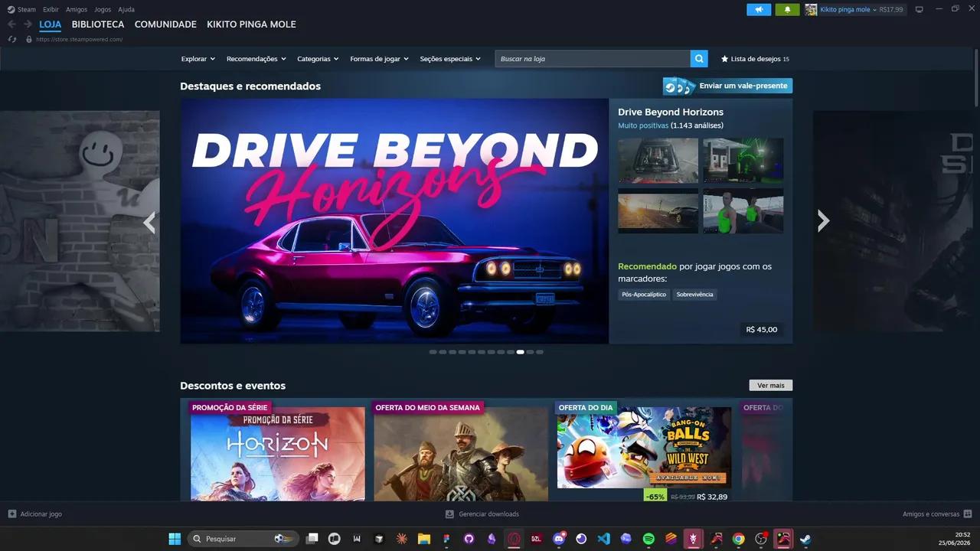This screenshot has width=980, height=551.
Task: Click the user profile avatar
Action: point(811,9)
